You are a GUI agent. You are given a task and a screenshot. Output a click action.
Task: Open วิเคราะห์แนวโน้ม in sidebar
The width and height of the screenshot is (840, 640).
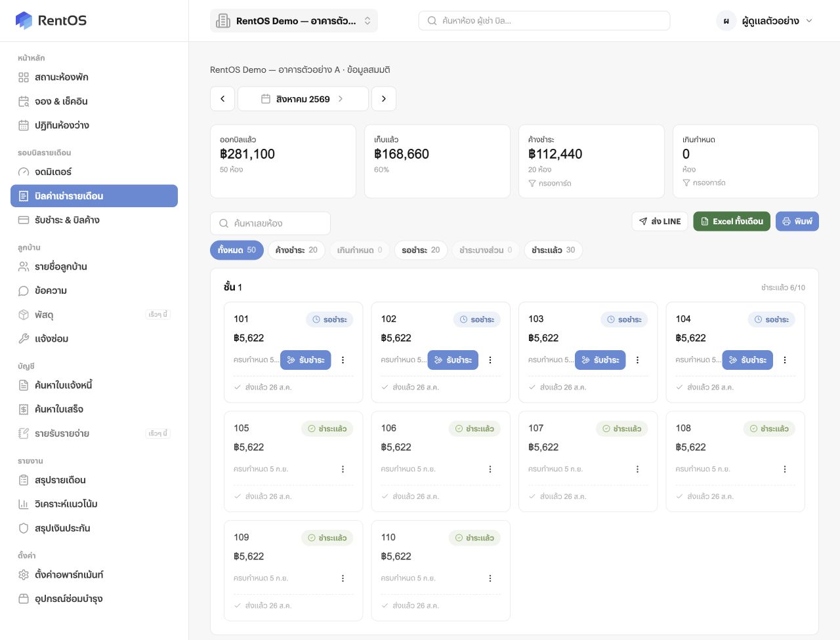94,504
